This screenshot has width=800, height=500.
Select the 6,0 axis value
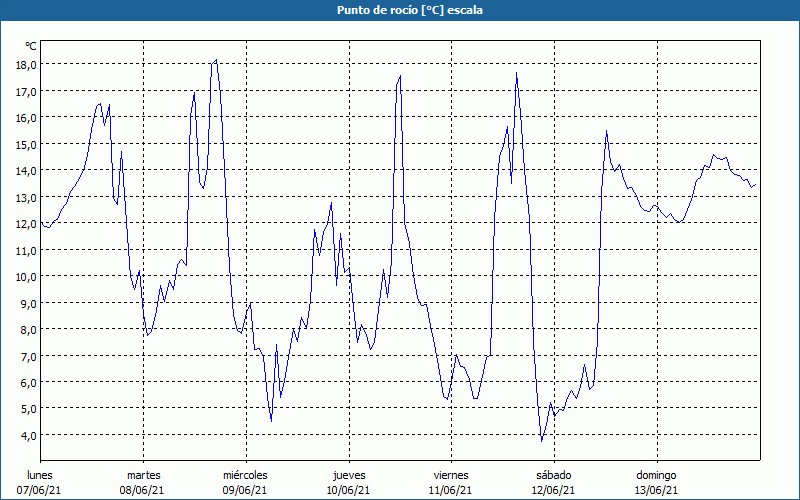click(29, 383)
